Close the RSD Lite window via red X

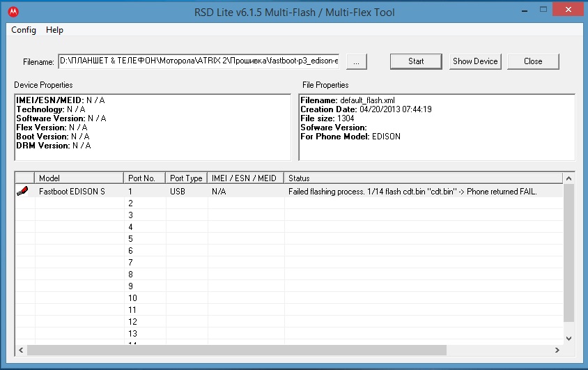(568, 10)
